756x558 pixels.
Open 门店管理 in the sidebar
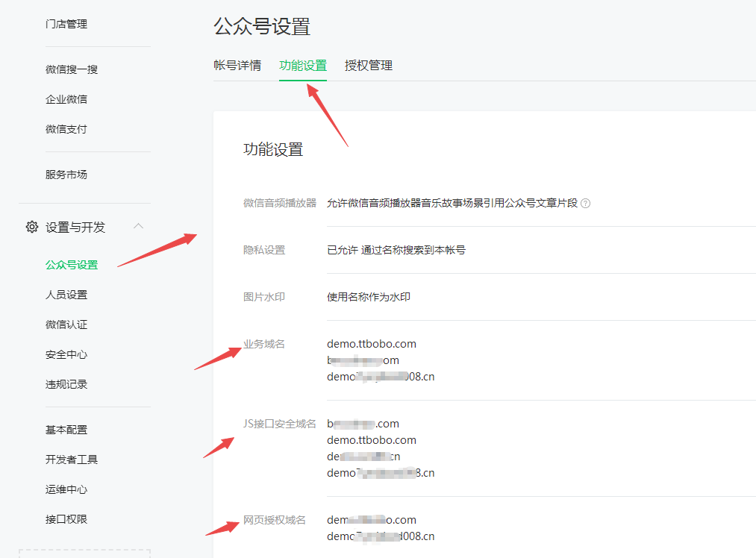66,24
